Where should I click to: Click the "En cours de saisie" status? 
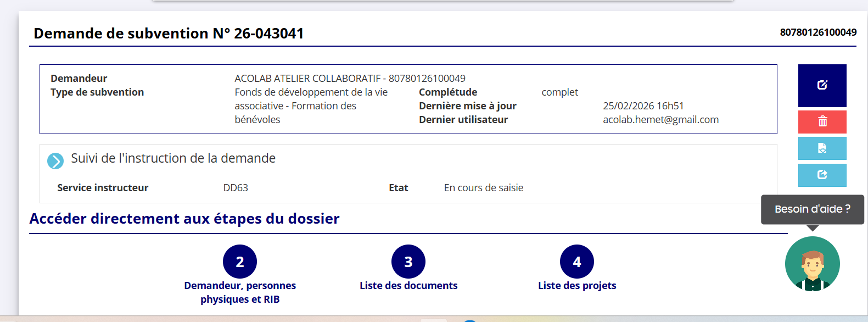coord(483,188)
